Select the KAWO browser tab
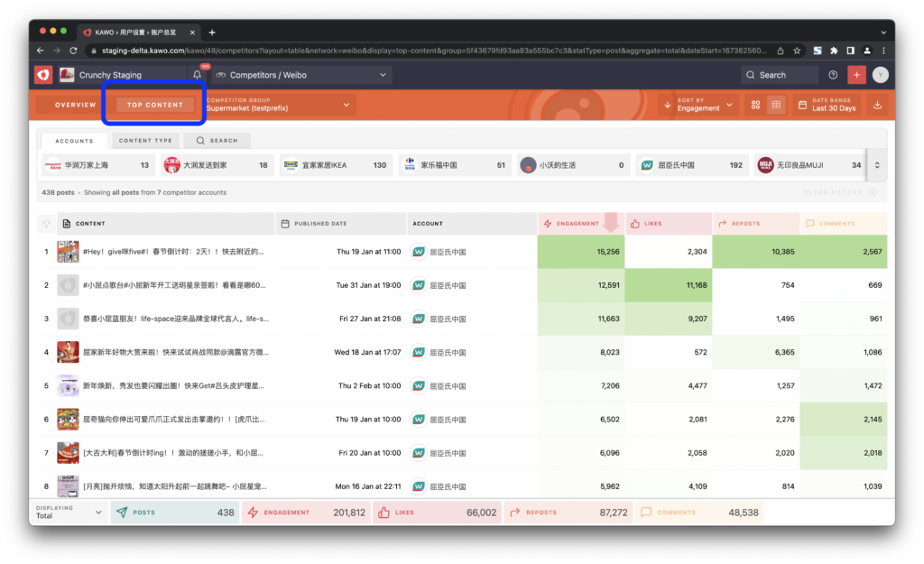Screen dimensions: 924x564 coord(138,32)
